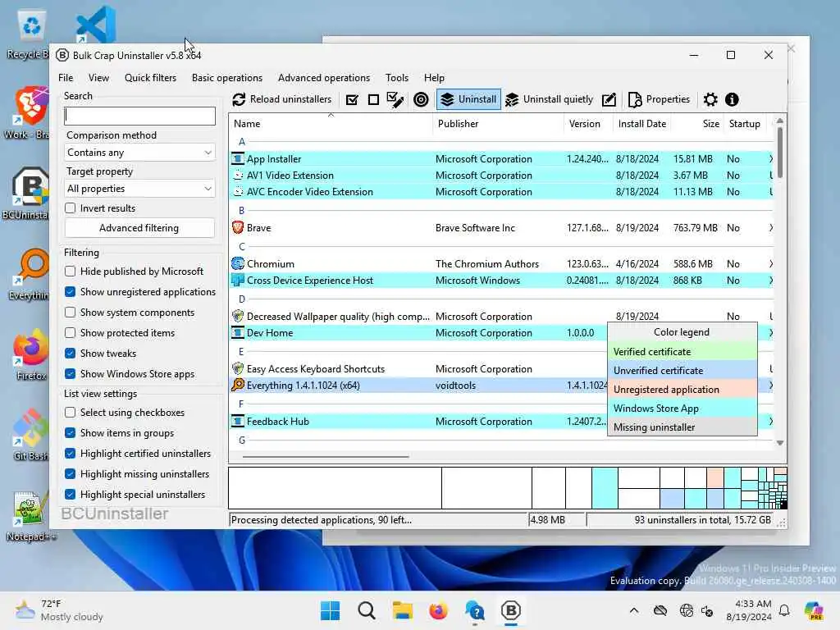Open File Explorer from taskbar

[402, 610]
